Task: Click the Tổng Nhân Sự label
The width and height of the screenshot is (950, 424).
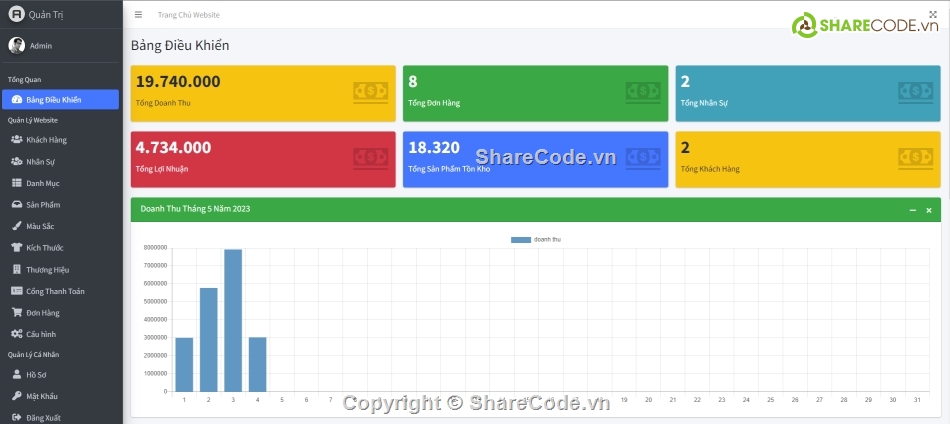Action: pos(704,103)
